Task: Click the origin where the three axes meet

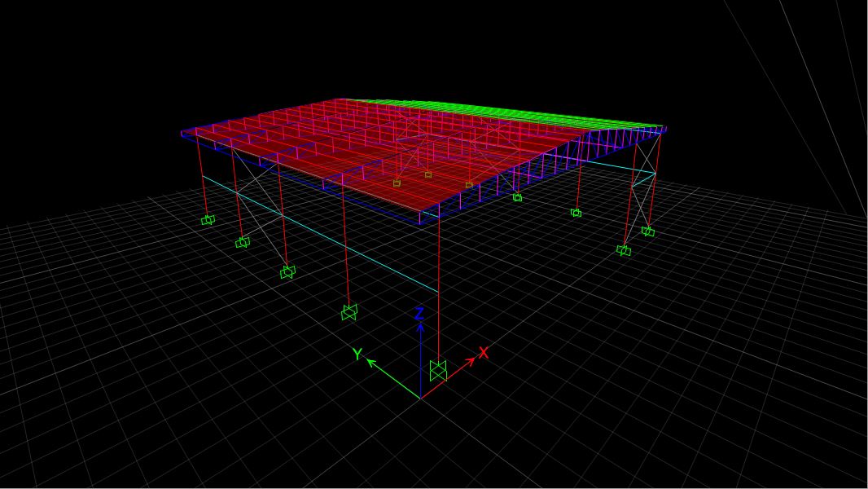Action: [x=420, y=398]
